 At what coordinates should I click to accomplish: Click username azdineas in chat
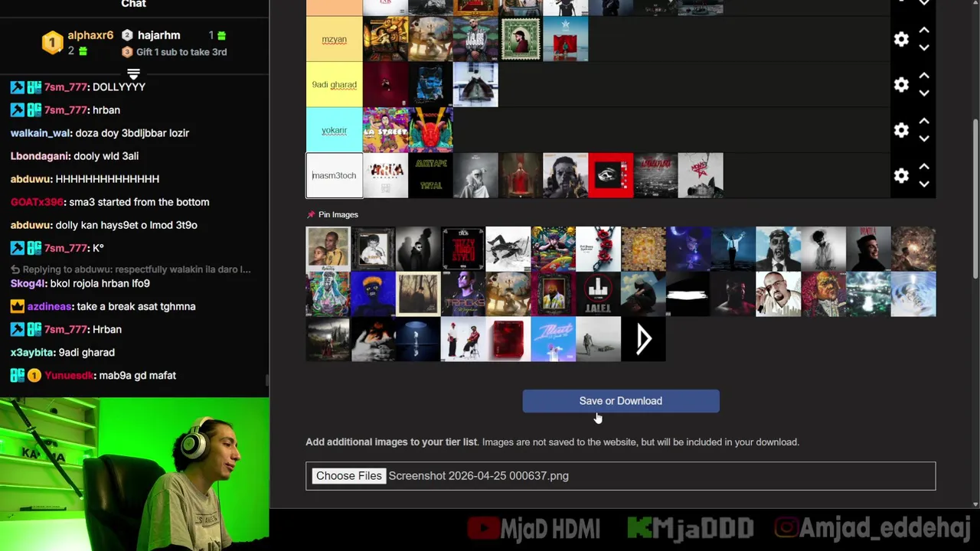coord(50,306)
